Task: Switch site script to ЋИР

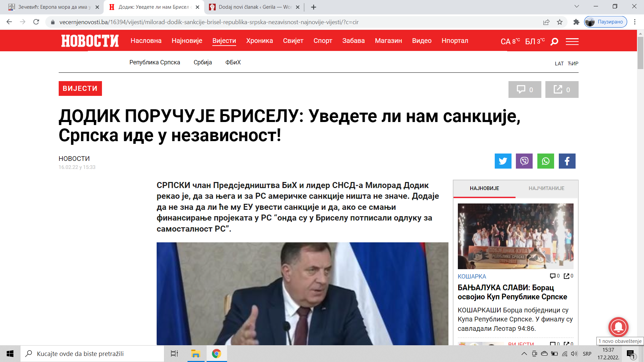Action: click(573, 64)
